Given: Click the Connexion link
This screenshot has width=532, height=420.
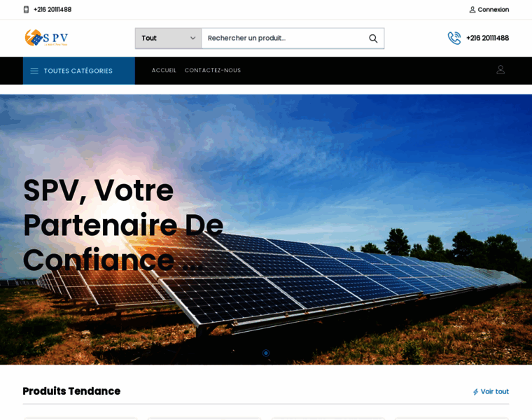Looking at the screenshot, I should [x=489, y=10].
